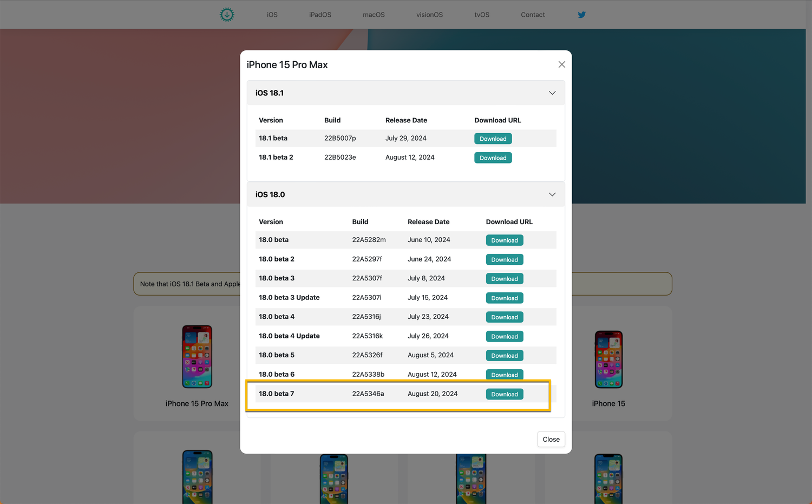Download the 18.0 beta 3 build 22A5307f
This screenshot has width=812, height=504.
[x=505, y=279]
